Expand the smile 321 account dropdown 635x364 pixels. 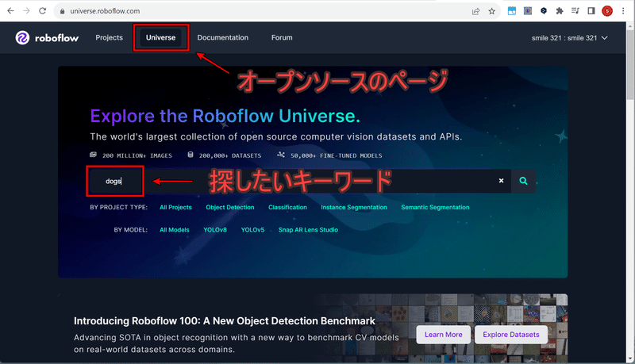pyautogui.click(x=570, y=38)
